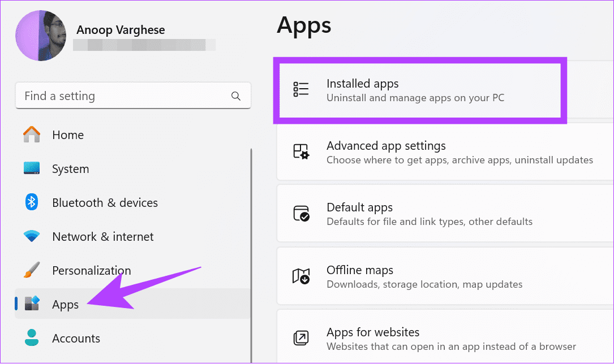Click the Advanced app settings gear icon
This screenshot has height=364, width=614.
[x=301, y=151]
